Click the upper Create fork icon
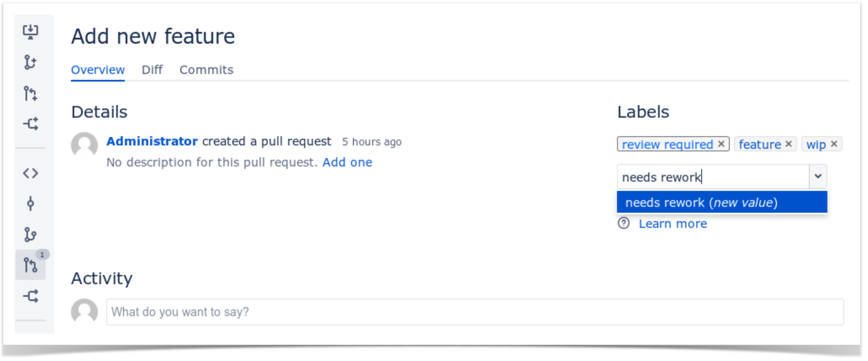Image resolution: width=868 pixels, height=361 pixels. click(30, 123)
